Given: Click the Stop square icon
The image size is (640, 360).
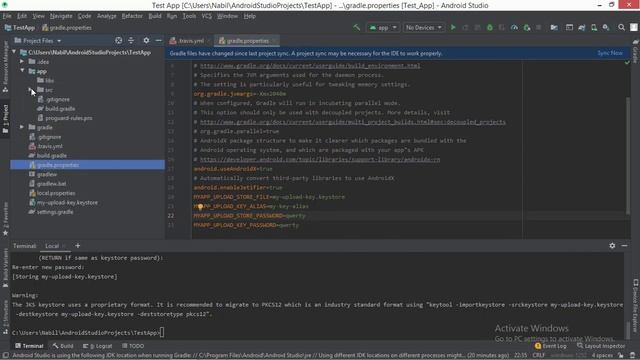Looking at the screenshot, I should pyautogui.click(x=539, y=27).
